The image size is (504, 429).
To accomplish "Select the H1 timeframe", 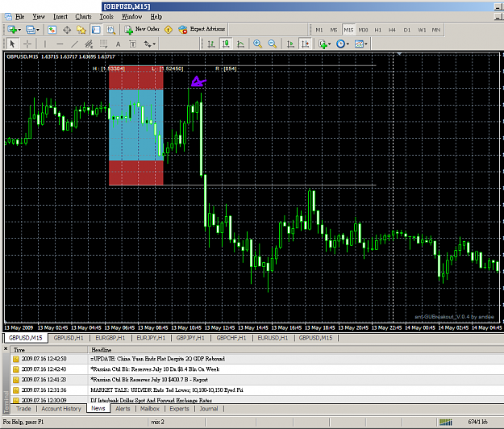I will tap(377, 30).
